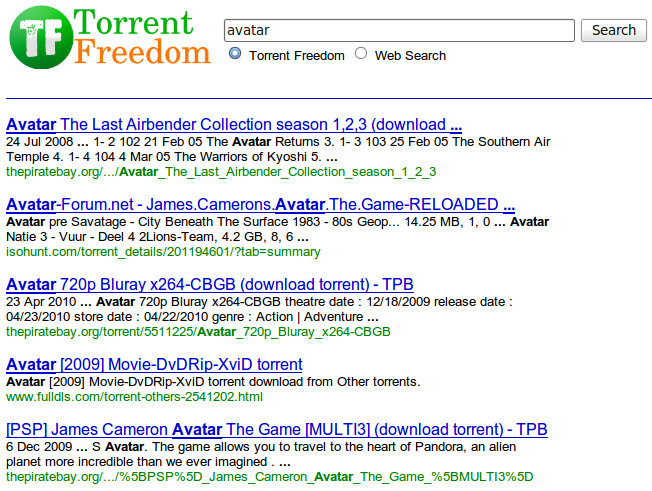
Task: Select the Web Search radio button
Action: 361,54
